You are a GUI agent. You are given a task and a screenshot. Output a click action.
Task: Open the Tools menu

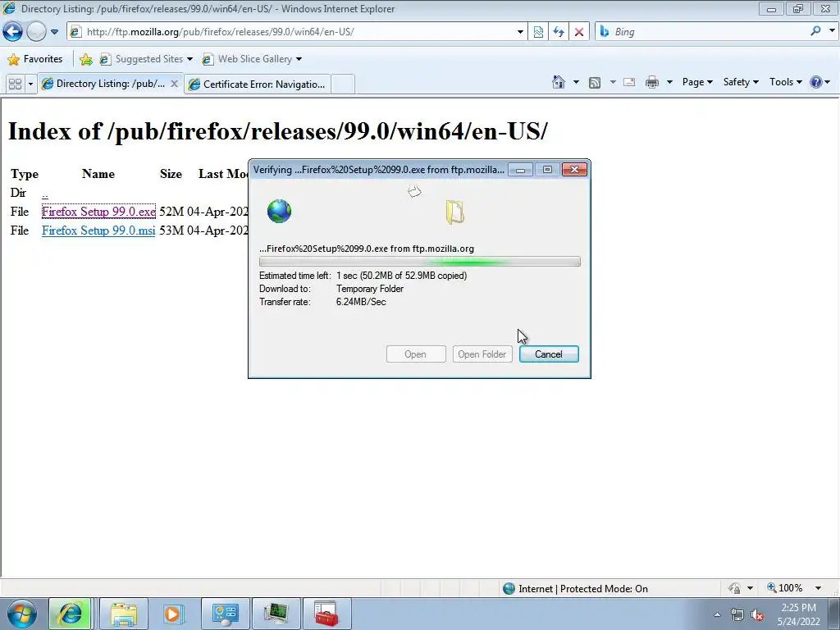[x=785, y=82]
